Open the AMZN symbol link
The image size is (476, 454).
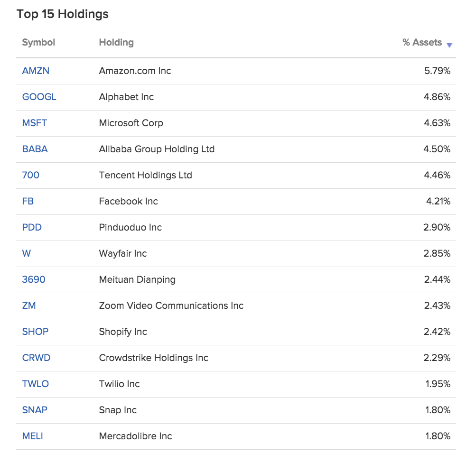(x=36, y=71)
